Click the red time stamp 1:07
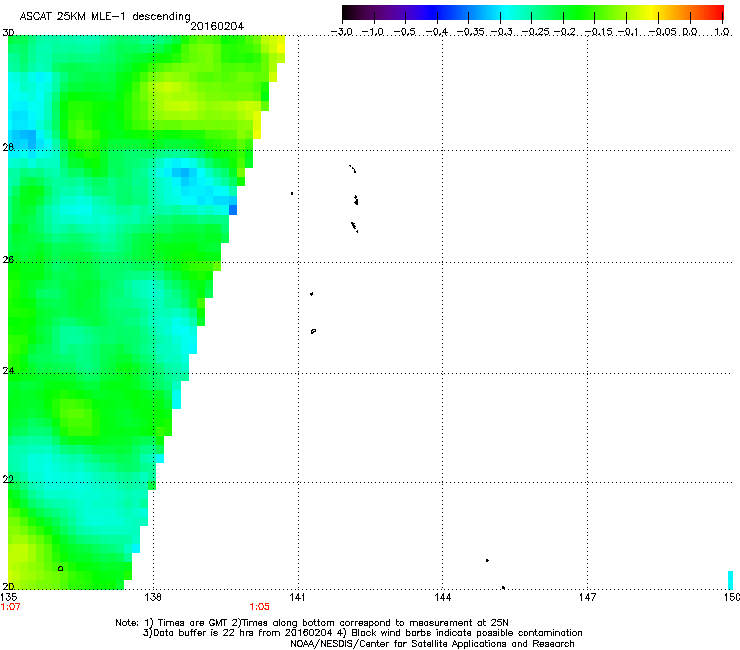 [x=10, y=607]
